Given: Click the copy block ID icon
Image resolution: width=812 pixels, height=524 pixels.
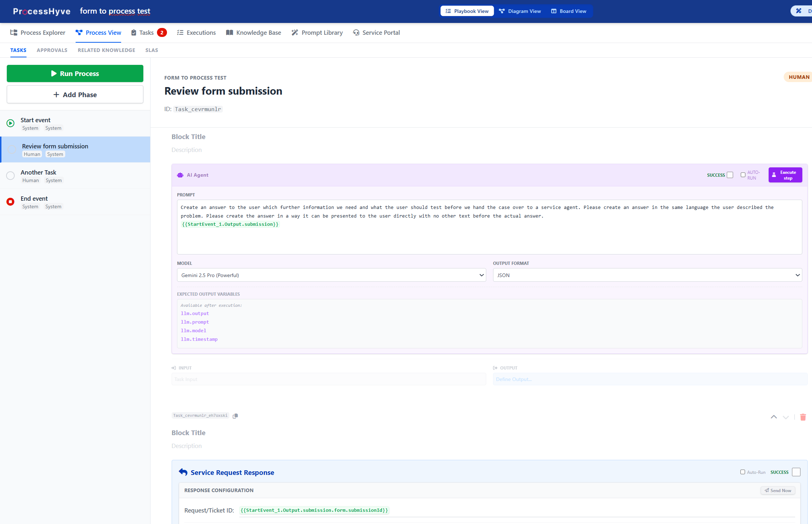Looking at the screenshot, I should tap(235, 416).
